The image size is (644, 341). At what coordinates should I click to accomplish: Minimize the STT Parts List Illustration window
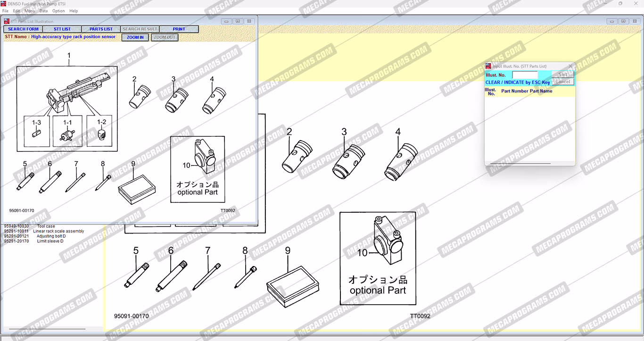click(227, 21)
